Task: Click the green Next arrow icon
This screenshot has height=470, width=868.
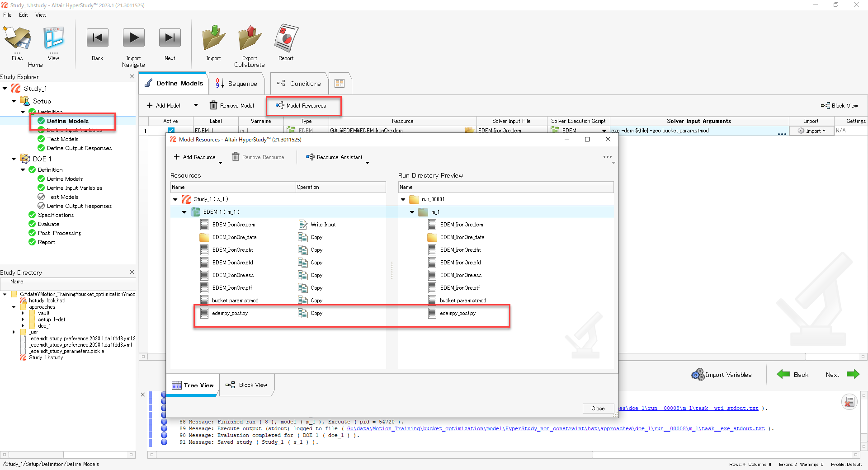Action: coord(853,374)
